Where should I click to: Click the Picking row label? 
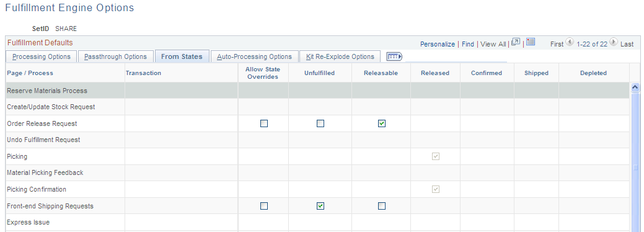coord(17,157)
